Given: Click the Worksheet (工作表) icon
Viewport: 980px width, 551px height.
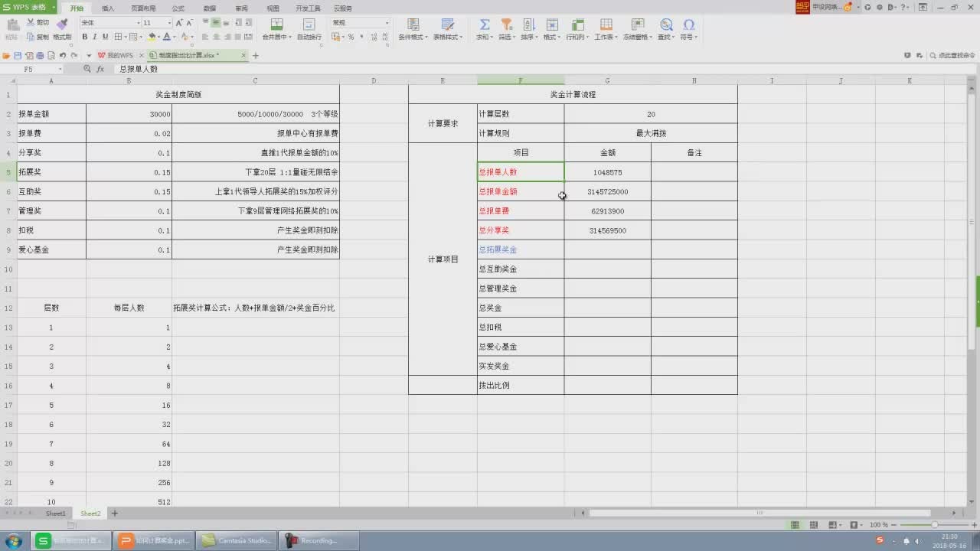Looking at the screenshot, I should tap(605, 24).
